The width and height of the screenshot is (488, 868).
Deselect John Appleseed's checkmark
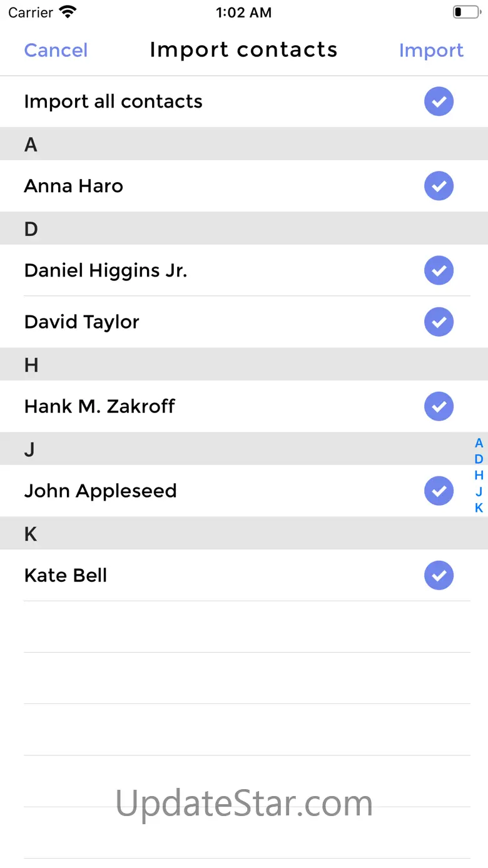coord(439,491)
